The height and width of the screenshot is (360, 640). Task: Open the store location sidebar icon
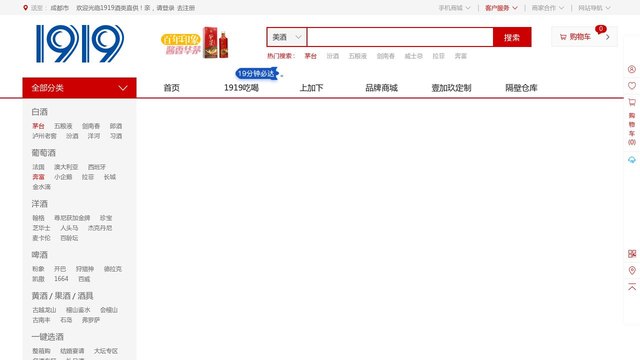tap(632, 270)
